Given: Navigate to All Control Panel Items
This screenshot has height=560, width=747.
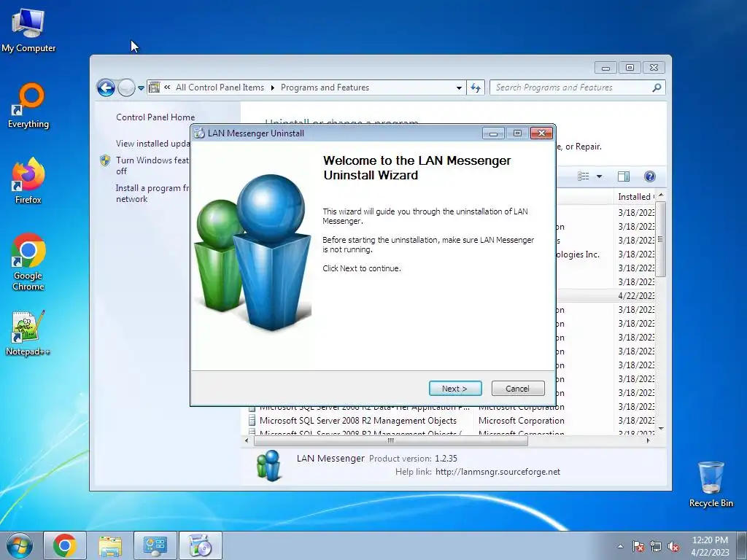Looking at the screenshot, I should (220, 87).
